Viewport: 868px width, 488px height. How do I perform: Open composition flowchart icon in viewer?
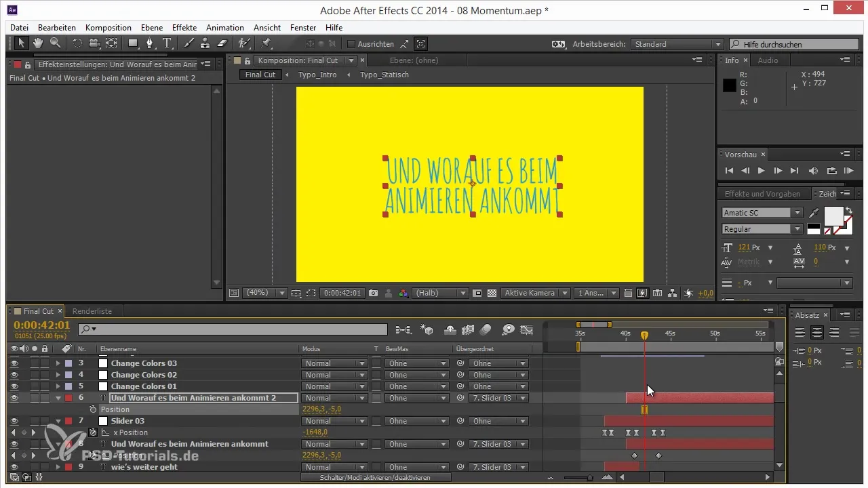click(673, 293)
